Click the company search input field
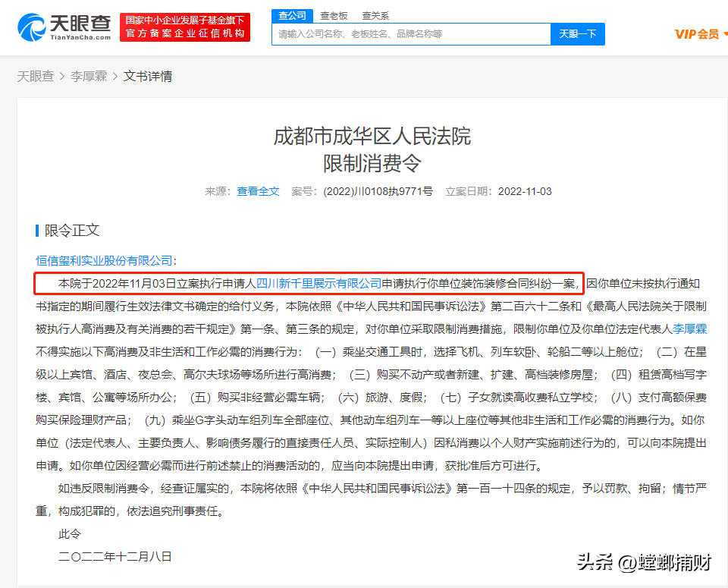 (x=409, y=34)
